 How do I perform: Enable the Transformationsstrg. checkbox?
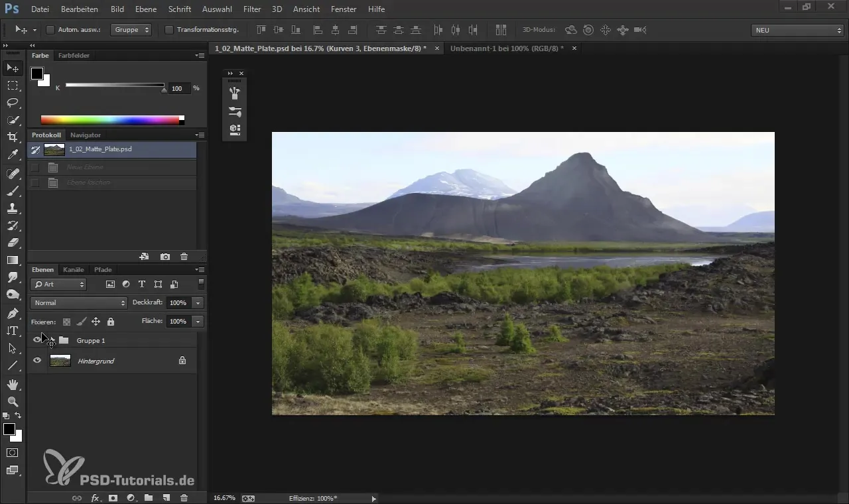click(x=168, y=30)
